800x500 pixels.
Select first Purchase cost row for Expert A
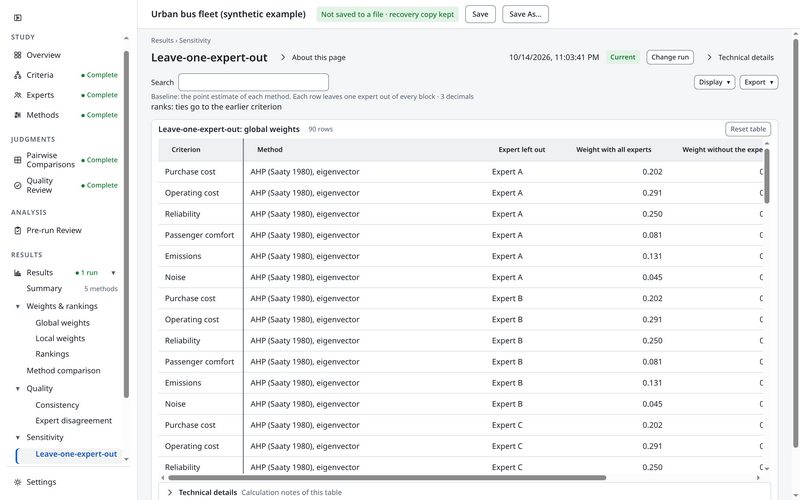[461, 172]
